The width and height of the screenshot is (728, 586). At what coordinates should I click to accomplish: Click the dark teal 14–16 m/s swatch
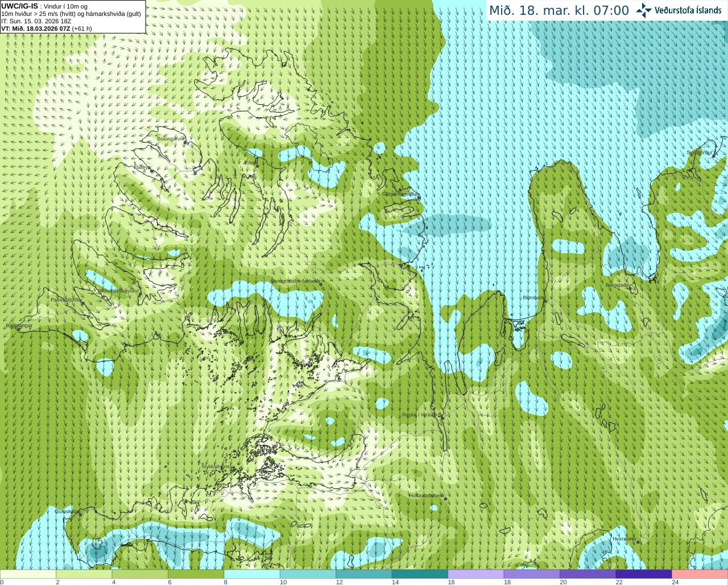[x=420, y=574]
